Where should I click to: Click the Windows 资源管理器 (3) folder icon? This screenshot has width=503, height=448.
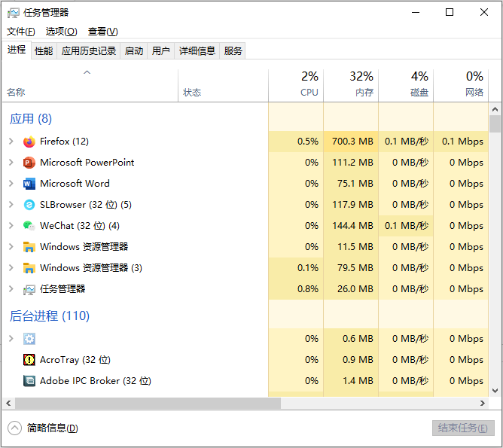[29, 268]
